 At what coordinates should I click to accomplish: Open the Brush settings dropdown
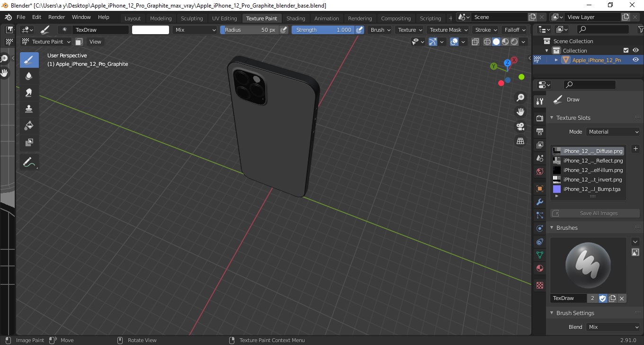click(381, 30)
